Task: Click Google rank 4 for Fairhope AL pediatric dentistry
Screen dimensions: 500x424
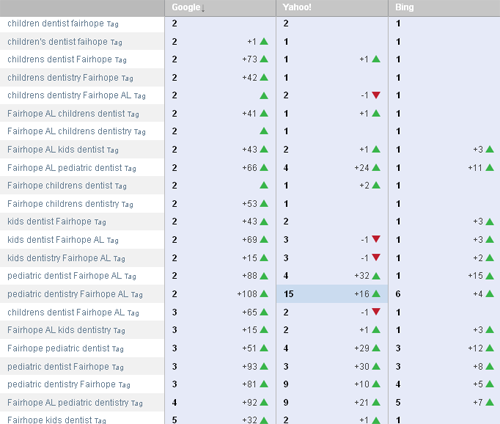Action: [x=174, y=402]
